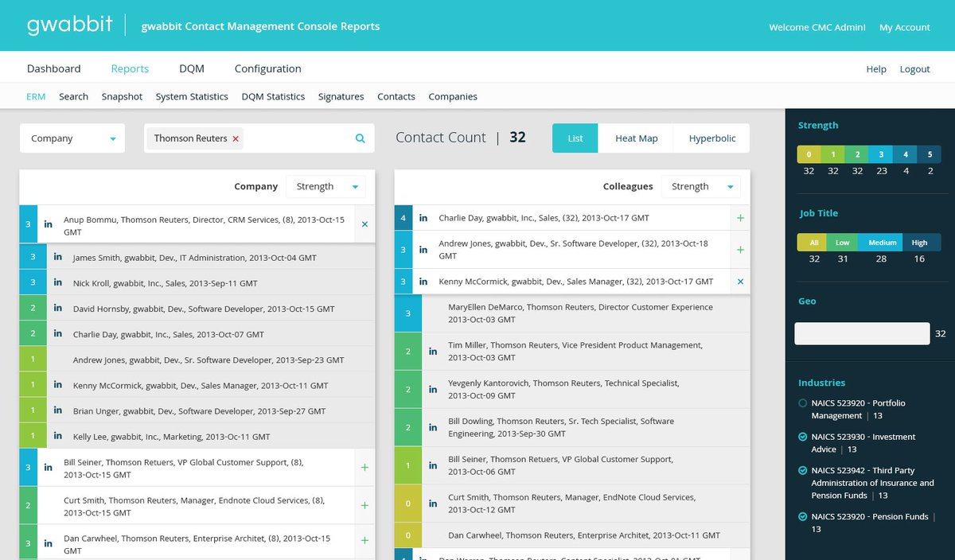The image size is (955, 560).
Task: Select the List view button
Action: tap(575, 138)
